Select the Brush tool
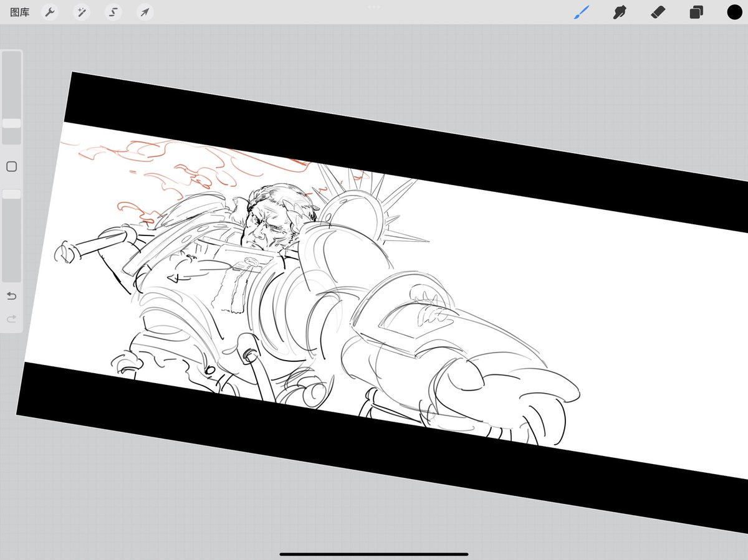748x560 pixels. click(582, 12)
